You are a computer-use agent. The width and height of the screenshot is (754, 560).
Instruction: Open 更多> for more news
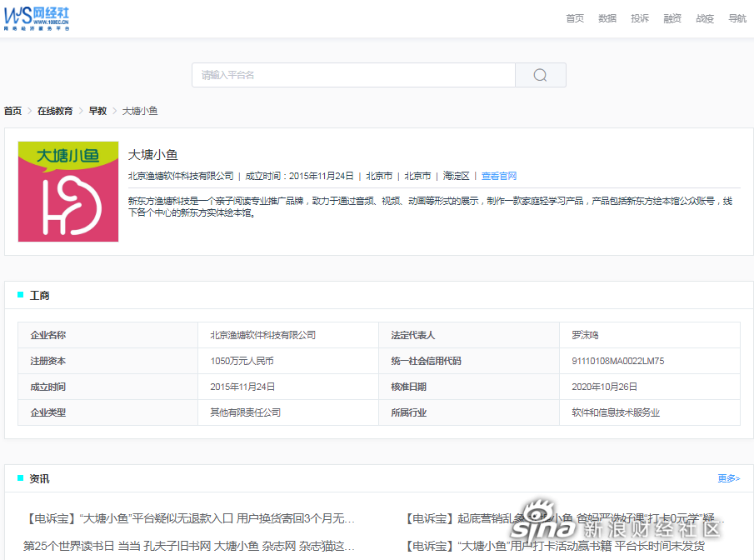[x=728, y=478]
